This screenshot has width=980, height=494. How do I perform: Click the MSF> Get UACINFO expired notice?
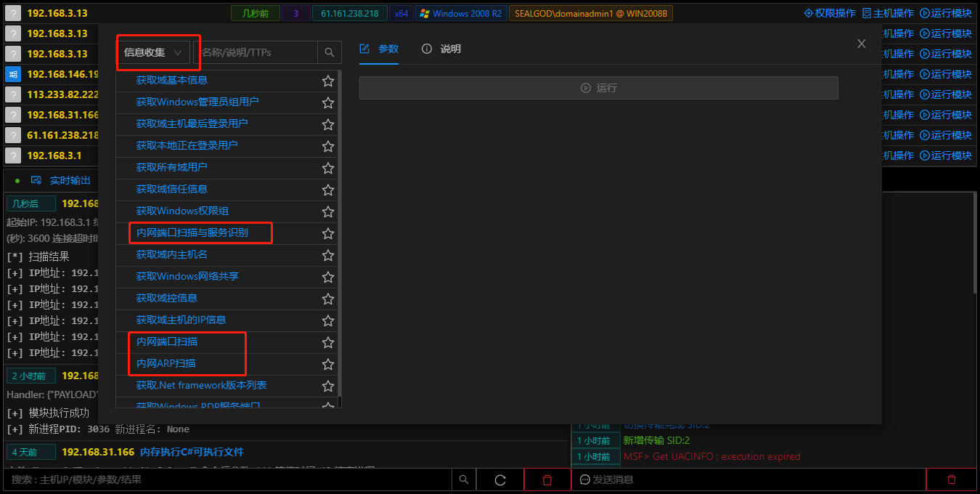[x=711, y=456]
